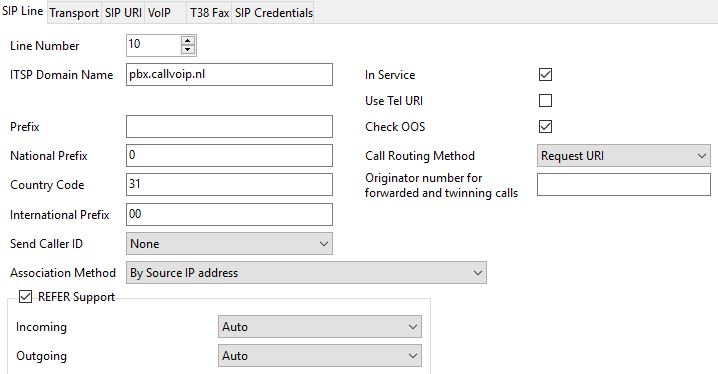718x374 pixels.
Task: Open the Send Caller ID dropdown
Action: (229, 244)
